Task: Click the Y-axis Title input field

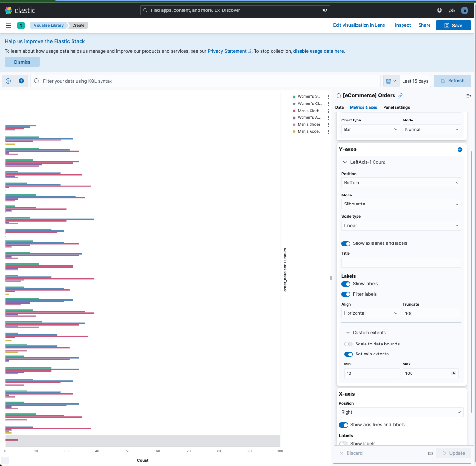Action: click(401, 263)
